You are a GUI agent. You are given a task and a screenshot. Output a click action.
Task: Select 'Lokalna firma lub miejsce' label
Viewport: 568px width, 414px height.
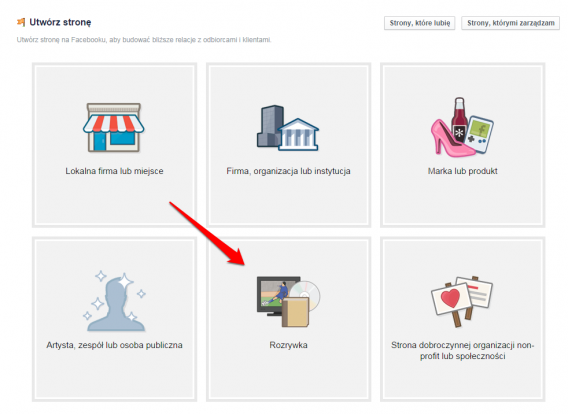[x=114, y=171]
